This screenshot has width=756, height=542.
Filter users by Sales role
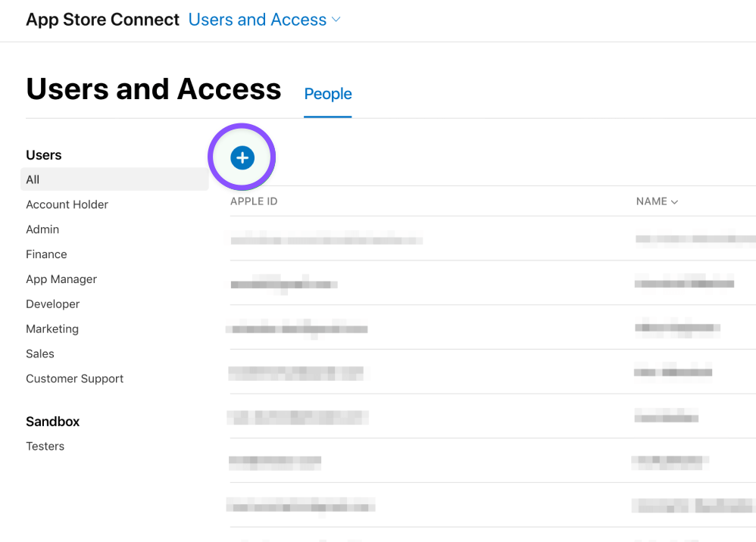[40, 354]
